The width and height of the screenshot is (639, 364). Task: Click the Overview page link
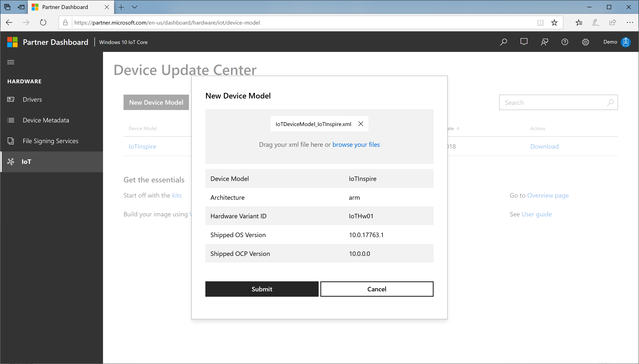point(548,195)
